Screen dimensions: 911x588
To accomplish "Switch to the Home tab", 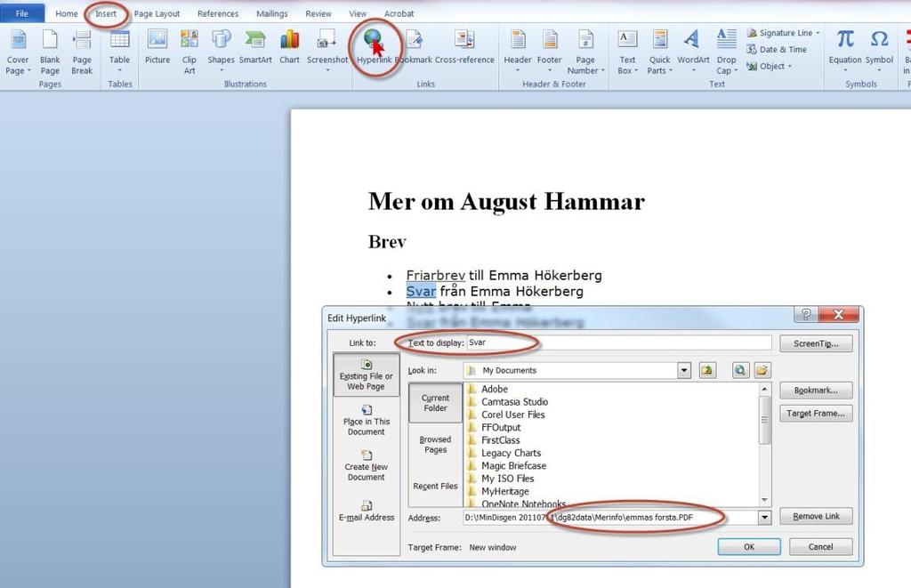I will click(66, 13).
